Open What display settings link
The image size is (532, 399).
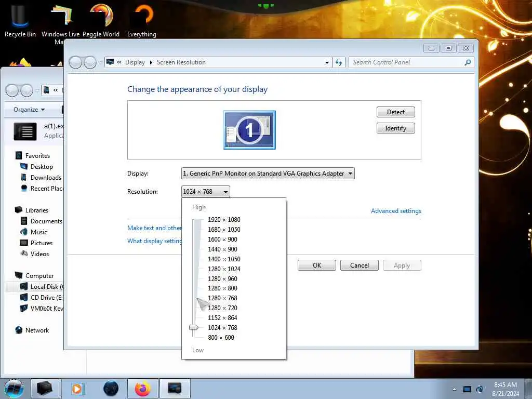[x=154, y=241]
